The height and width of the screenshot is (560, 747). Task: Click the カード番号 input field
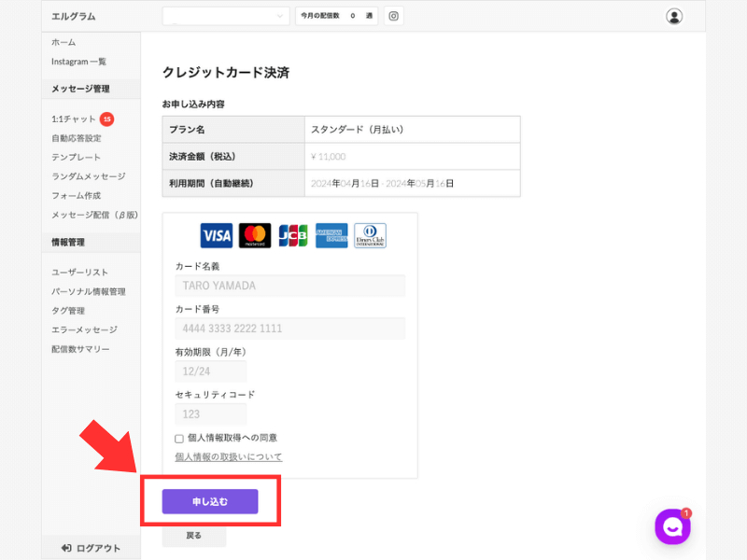290,329
